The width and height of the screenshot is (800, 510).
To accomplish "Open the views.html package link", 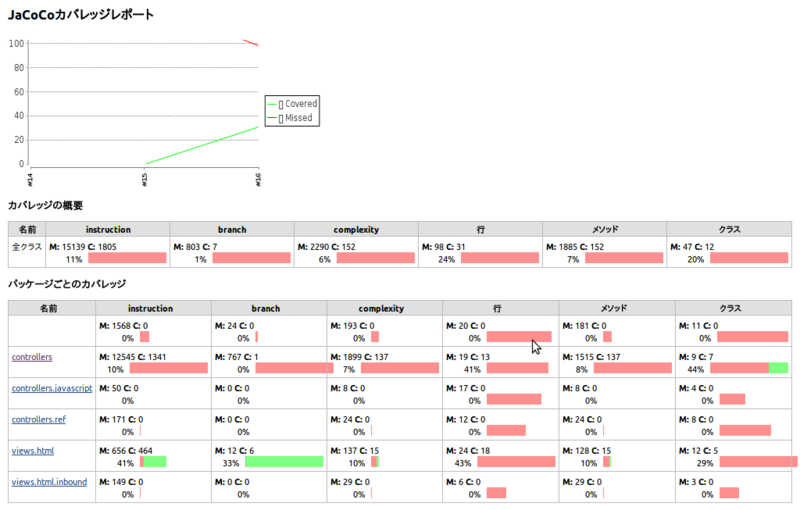I will point(33,451).
